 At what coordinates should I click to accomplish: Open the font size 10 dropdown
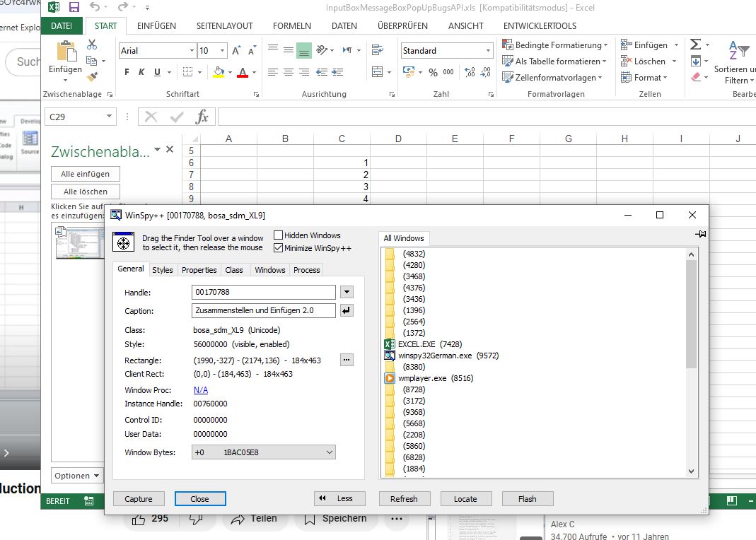pos(222,51)
